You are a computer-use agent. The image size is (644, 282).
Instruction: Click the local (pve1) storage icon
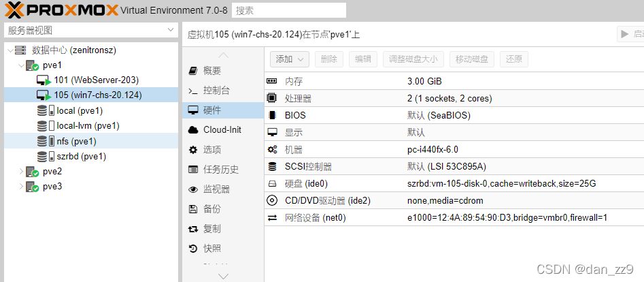tap(46, 111)
